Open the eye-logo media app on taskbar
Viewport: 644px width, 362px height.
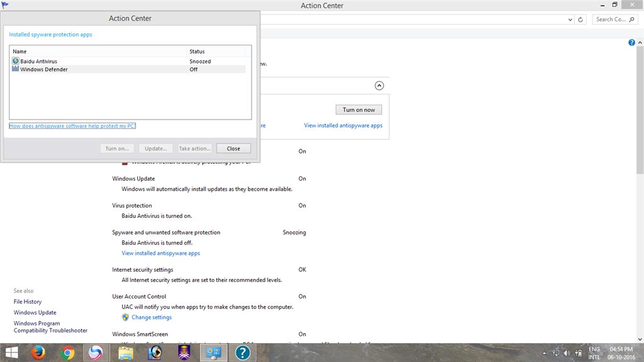click(x=155, y=353)
